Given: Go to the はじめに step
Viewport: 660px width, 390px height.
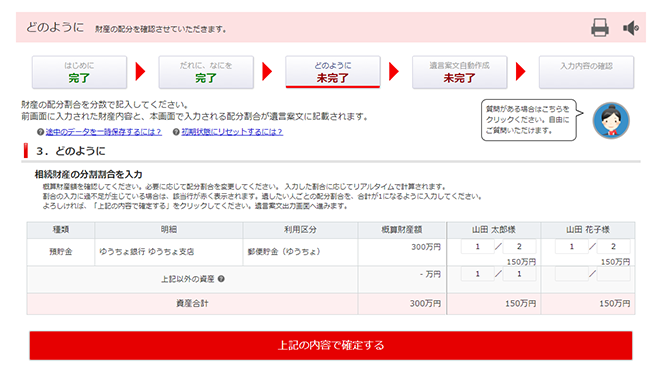Looking at the screenshot, I should [x=79, y=72].
